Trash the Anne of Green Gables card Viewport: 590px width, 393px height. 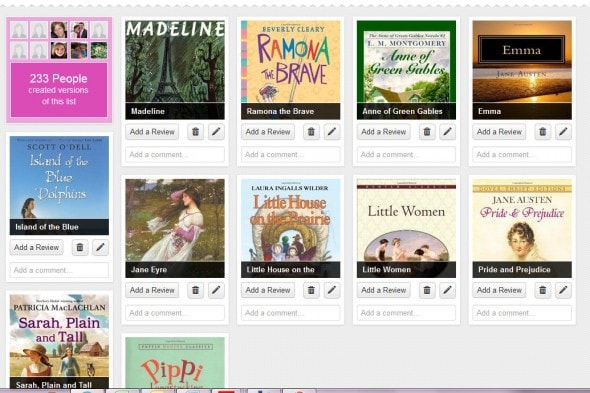point(427,132)
